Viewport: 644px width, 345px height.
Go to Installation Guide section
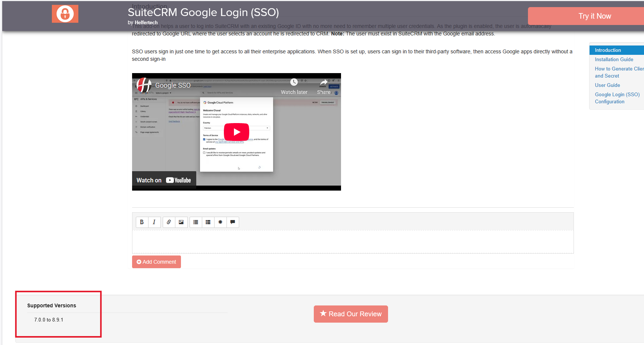614,60
